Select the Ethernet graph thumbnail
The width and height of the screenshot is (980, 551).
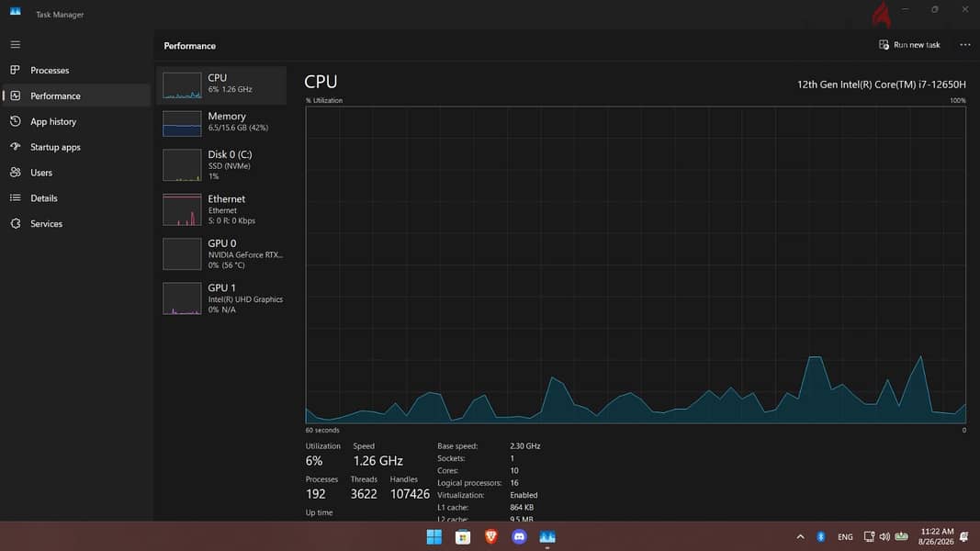coord(182,209)
